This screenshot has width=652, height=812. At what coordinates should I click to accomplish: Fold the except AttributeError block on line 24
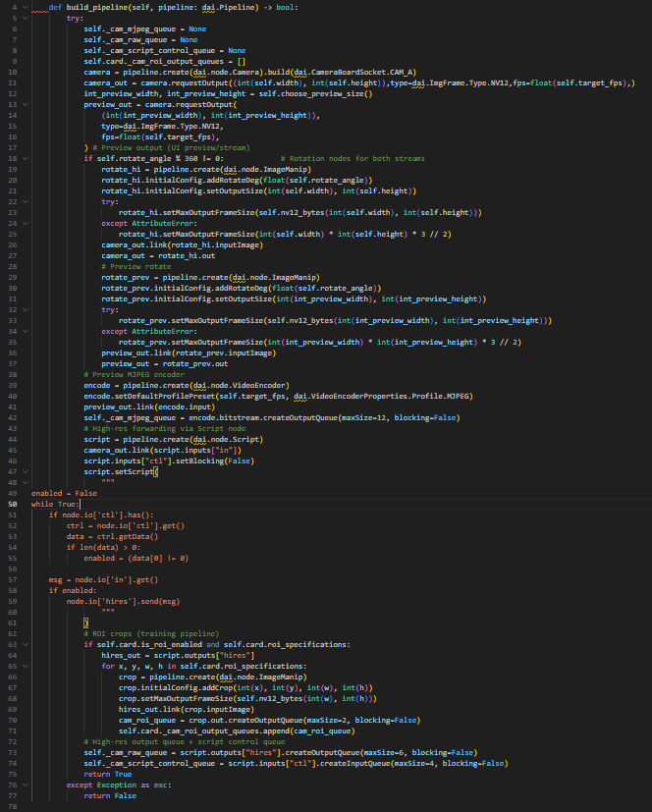(25, 224)
